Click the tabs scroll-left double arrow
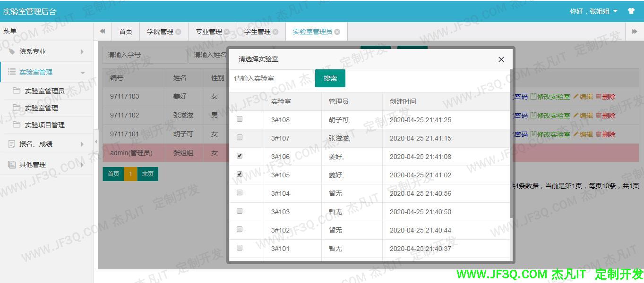Viewport: 644px width, 283px height. (x=102, y=32)
